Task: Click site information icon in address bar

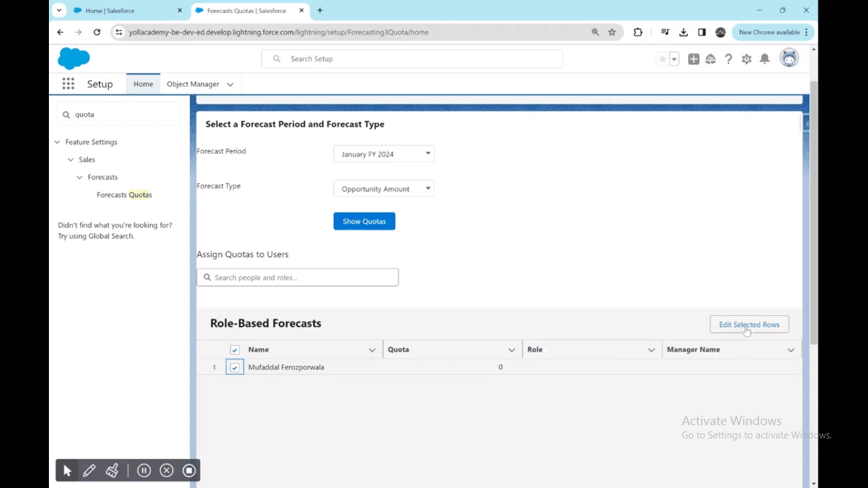Action: click(119, 32)
